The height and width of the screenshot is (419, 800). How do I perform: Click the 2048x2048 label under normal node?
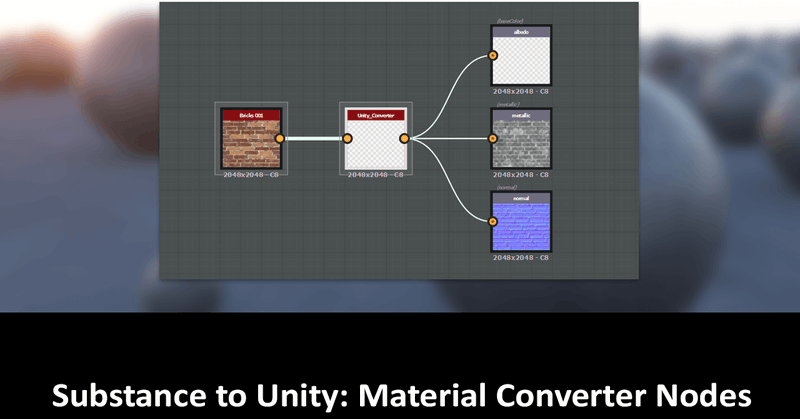click(x=520, y=258)
